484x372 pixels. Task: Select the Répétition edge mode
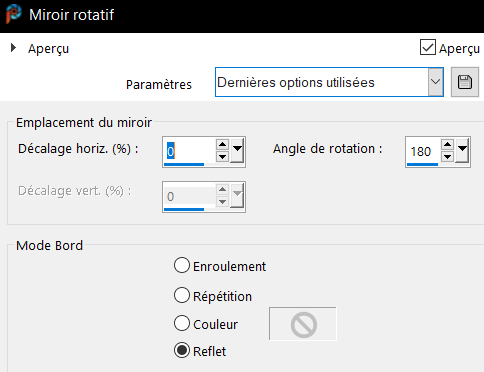coord(182,295)
